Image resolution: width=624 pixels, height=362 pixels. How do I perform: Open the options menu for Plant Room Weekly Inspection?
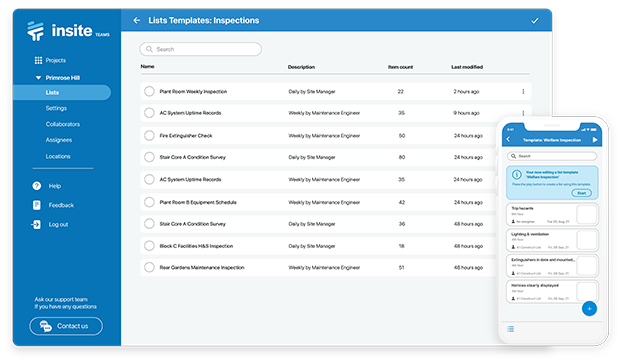click(523, 91)
